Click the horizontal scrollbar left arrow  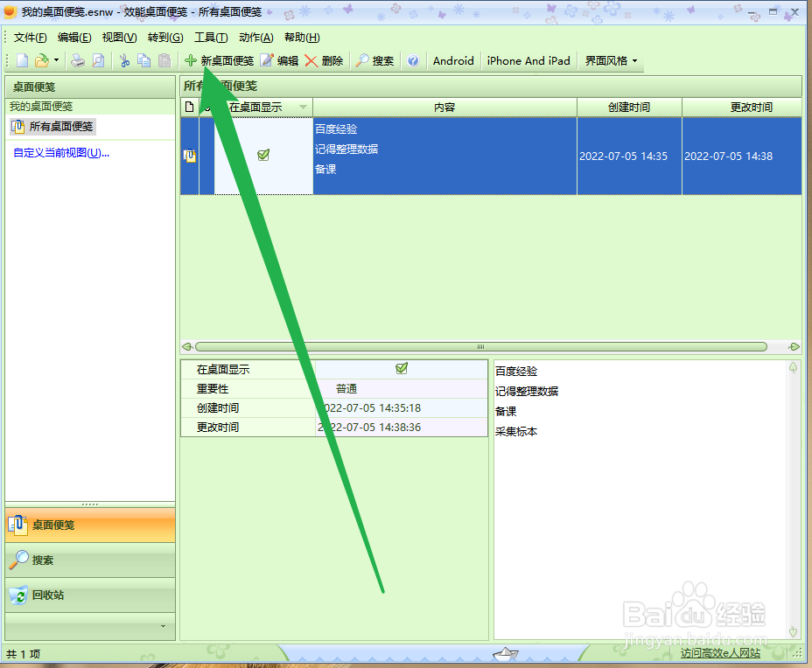pyautogui.click(x=187, y=346)
